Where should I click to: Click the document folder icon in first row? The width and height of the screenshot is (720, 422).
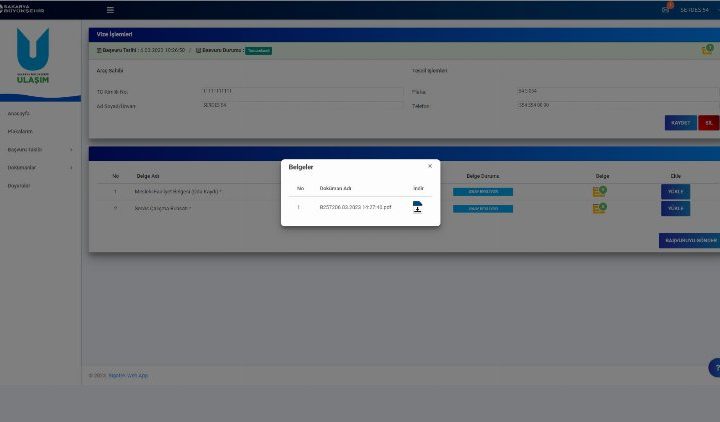pos(598,191)
